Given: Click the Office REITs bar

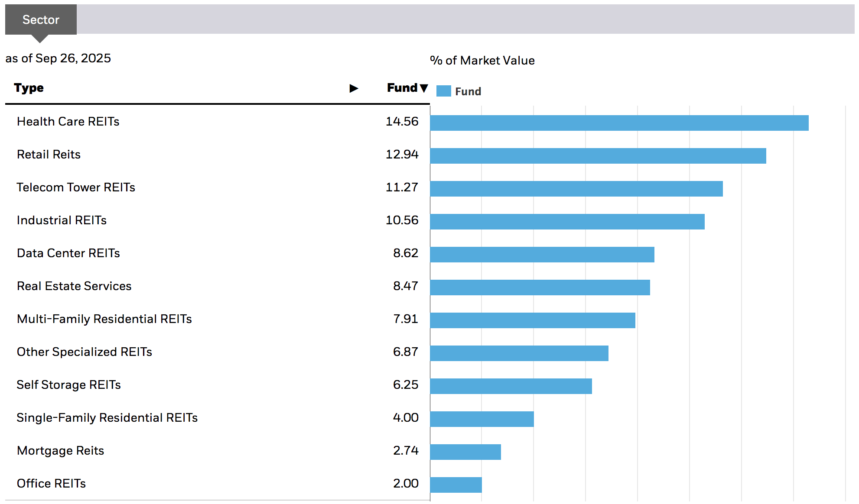Looking at the screenshot, I should coord(456,485).
